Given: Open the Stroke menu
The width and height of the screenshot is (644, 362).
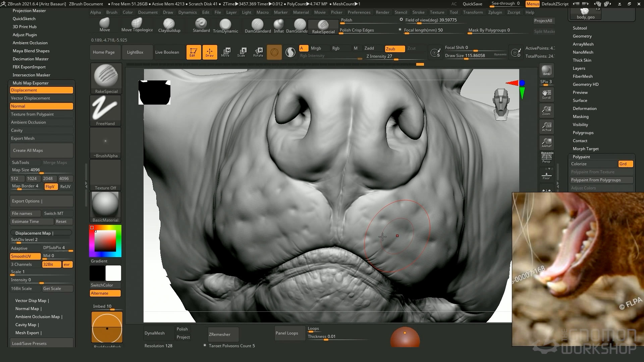Looking at the screenshot, I should (x=418, y=12).
